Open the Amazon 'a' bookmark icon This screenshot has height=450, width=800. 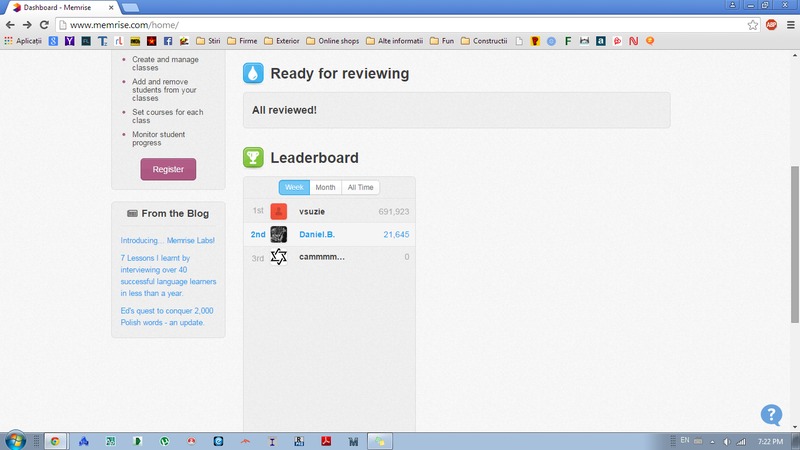coord(601,41)
